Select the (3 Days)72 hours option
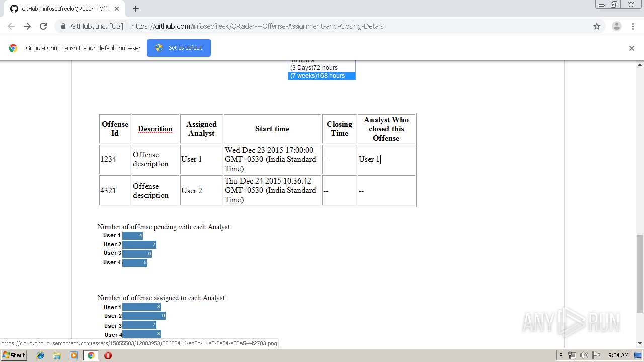Viewport: 644px width, 362px height. [321, 68]
